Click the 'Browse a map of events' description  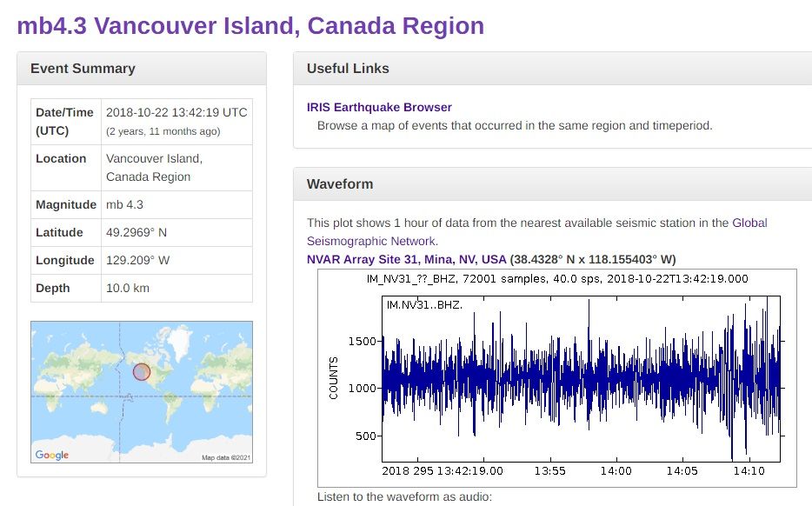pyautogui.click(x=515, y=126)
